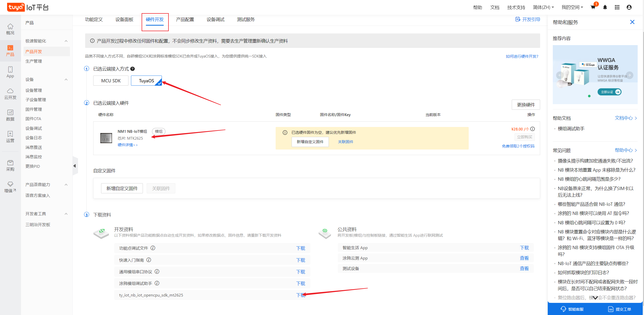The image size is (644, 315).
Task: Click the notification bell icon
Action: pyautogui.click(x=605, y=7)
